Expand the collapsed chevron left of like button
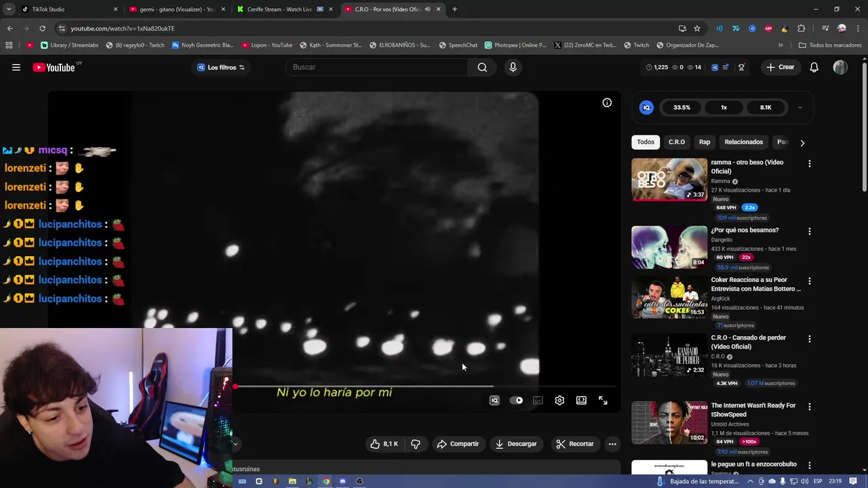This screenshot has width=868, height=488. coord(235,444)
